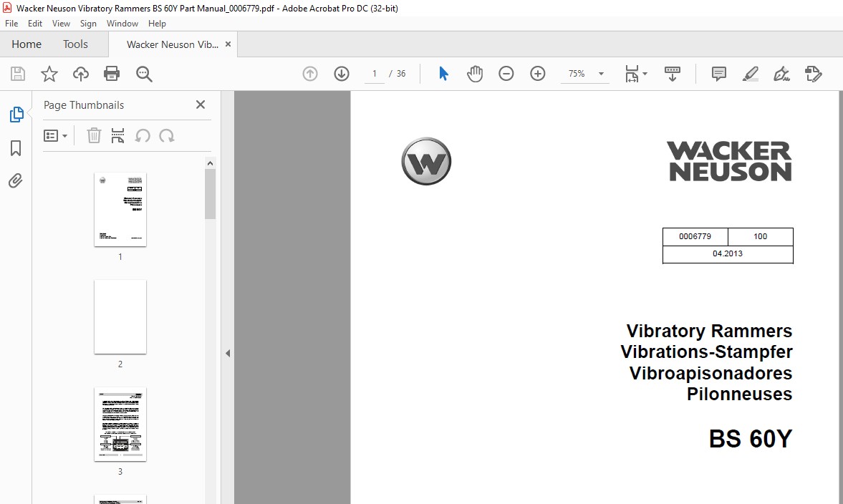Screen dimensions: 843x504
Task: Rotate page clockwise
Action: click(x=167, y=135)
